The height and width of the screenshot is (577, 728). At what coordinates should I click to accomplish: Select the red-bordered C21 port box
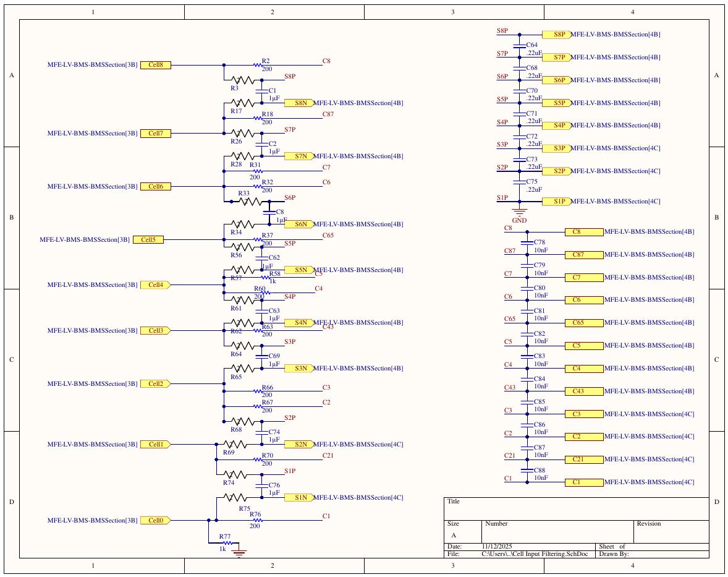[584, 459]
